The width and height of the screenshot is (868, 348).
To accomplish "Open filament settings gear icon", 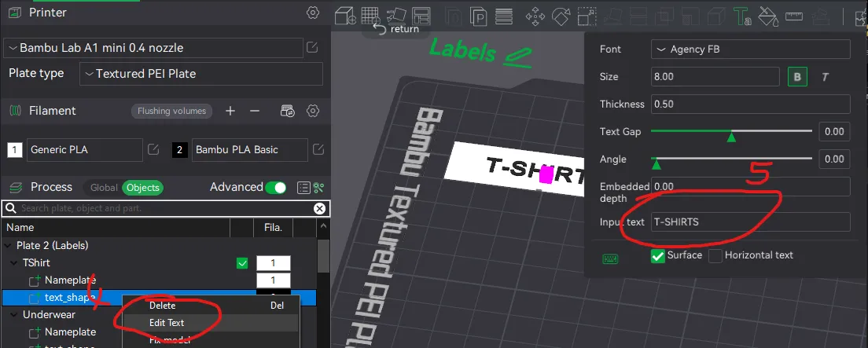I will [313, 111].
